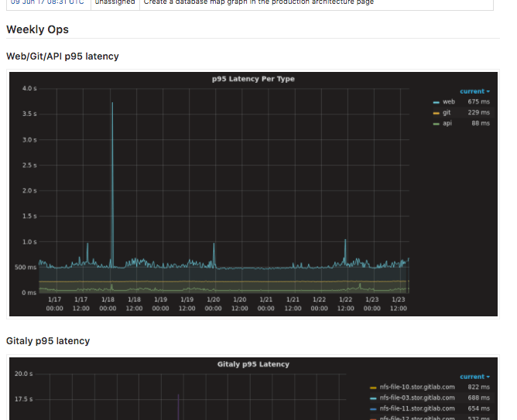The width and height of the screenshot is (517, 420).
Task: Select nfs-file-03.stor.gitlab.com legend label
Action: pyautogui.click(x=417, y=398)
